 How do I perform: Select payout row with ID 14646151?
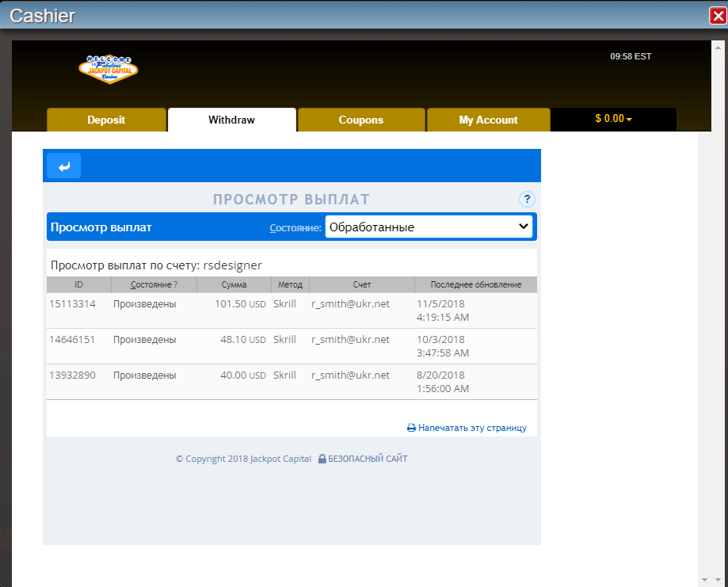[73, 339]
